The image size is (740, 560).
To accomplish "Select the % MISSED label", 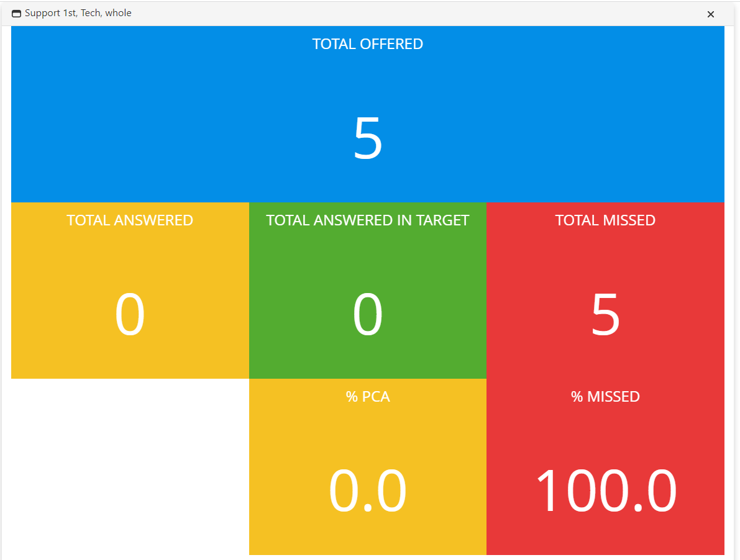I will tap(605, 397).
